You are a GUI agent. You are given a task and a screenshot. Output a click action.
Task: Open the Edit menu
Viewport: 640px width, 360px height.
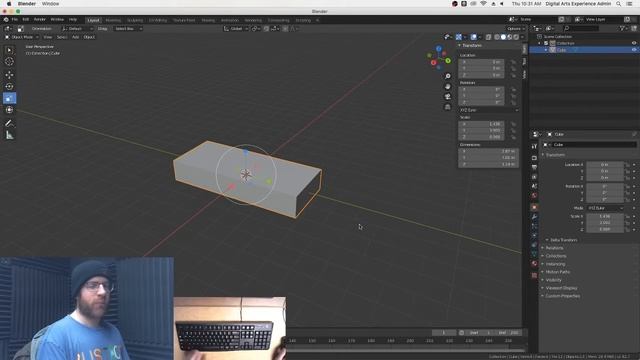[26, 20]
